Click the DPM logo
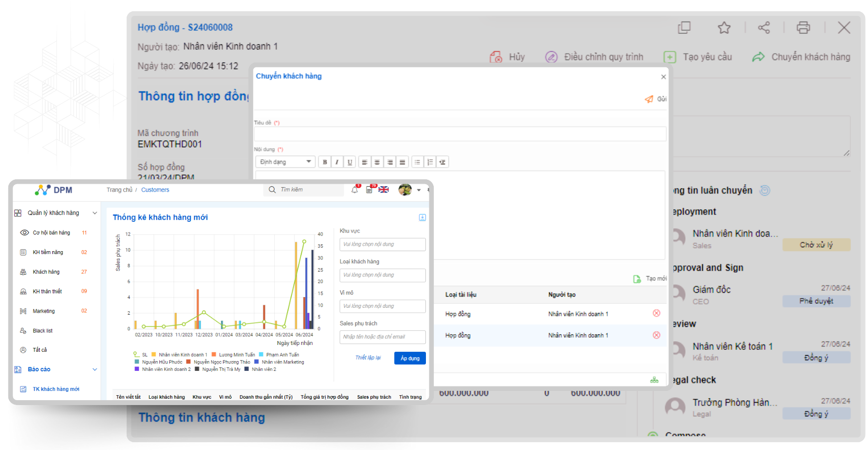 pyautogui.click(x=54, y=190)
